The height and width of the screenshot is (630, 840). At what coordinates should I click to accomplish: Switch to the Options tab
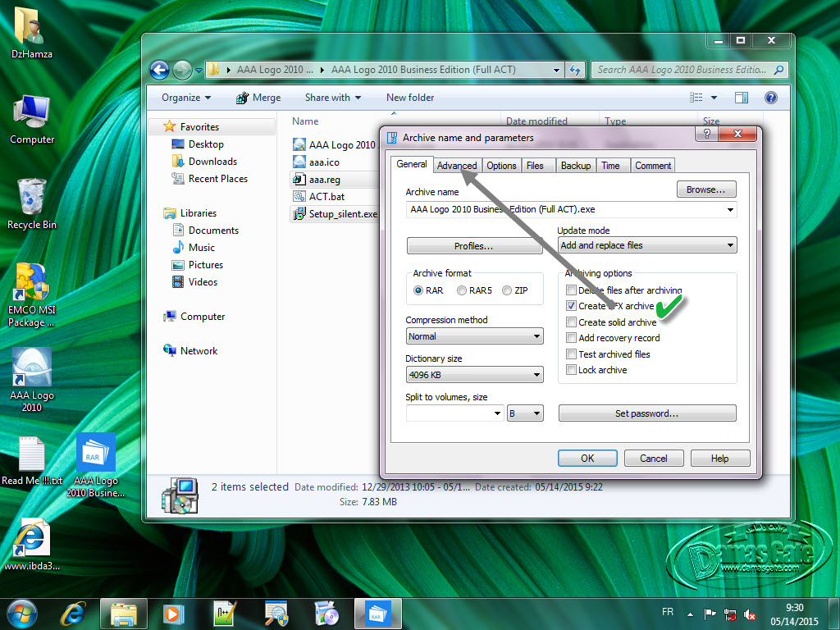[x=501, y=166]
